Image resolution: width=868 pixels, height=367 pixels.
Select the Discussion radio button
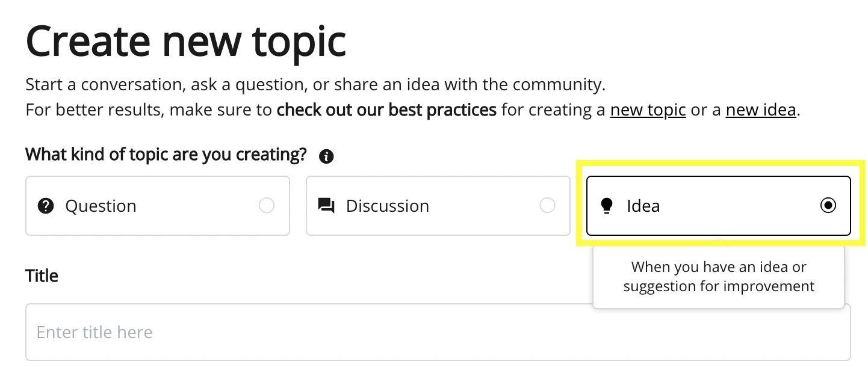[547, 206]
